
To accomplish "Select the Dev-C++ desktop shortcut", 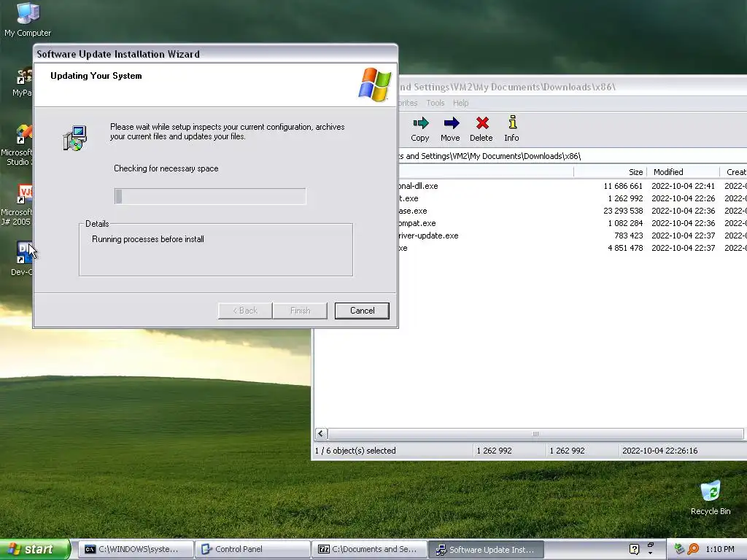I will coord(22,259).
